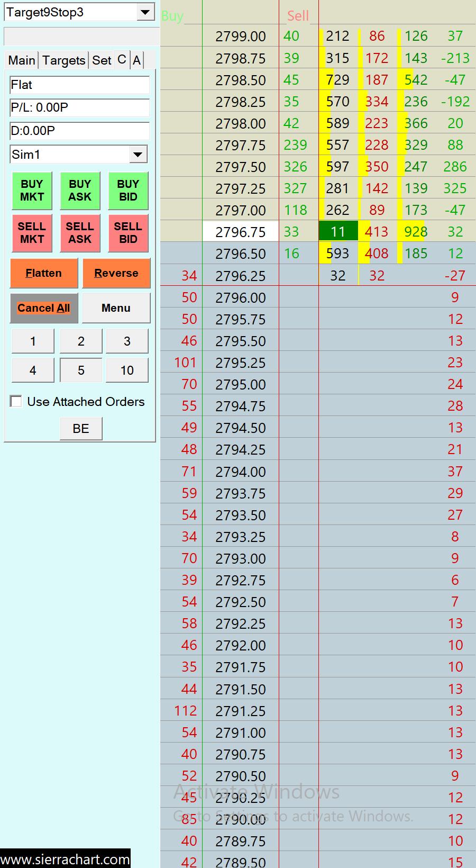
Task: Click the P/L: 0.00P field
Action: click(x=79, y=108)
